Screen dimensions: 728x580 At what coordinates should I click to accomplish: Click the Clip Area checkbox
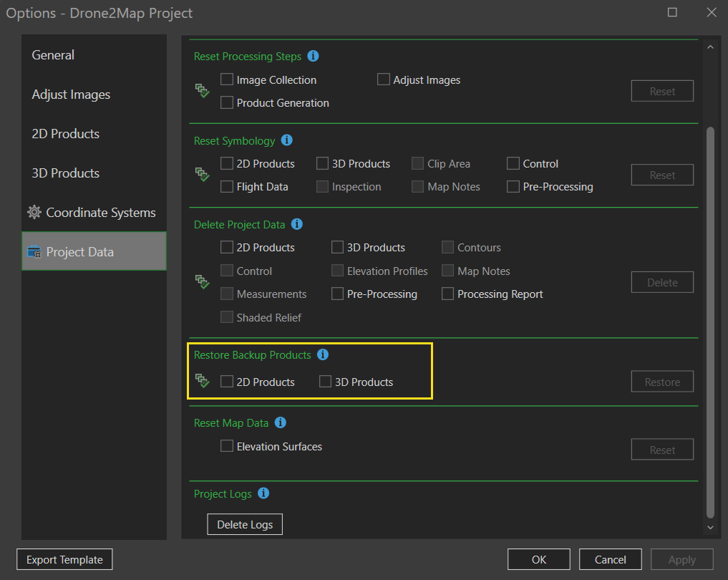tap(418, 163)
